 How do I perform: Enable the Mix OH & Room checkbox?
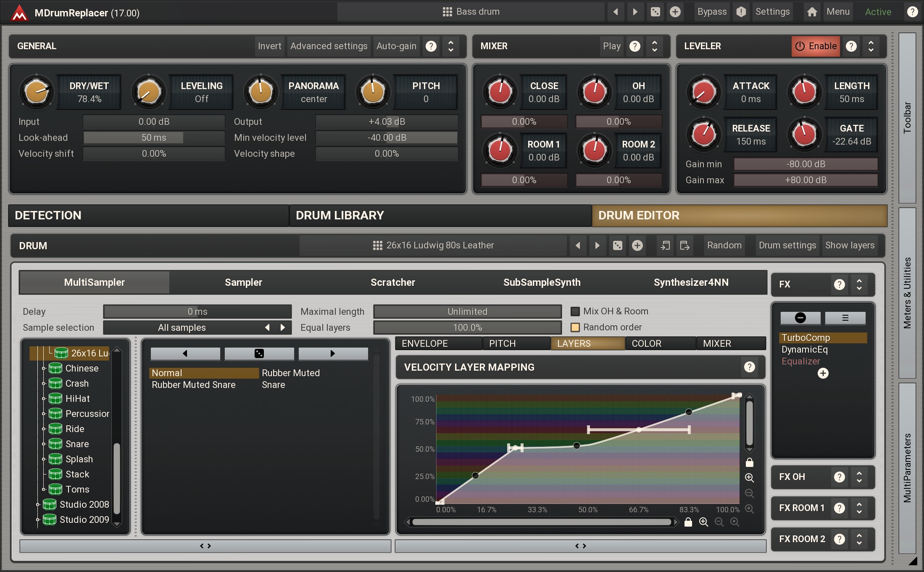[575, 311]
